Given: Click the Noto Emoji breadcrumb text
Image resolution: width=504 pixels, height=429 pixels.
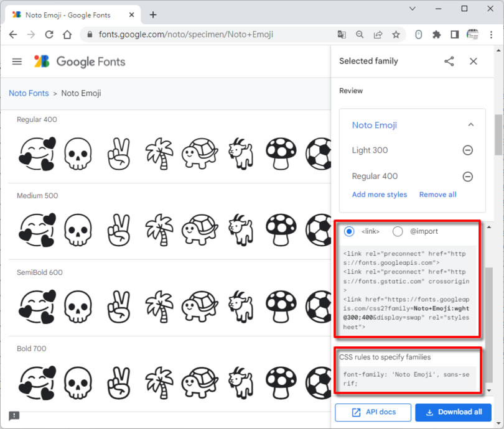Looking at the screenshot, I should click(81, 93).
